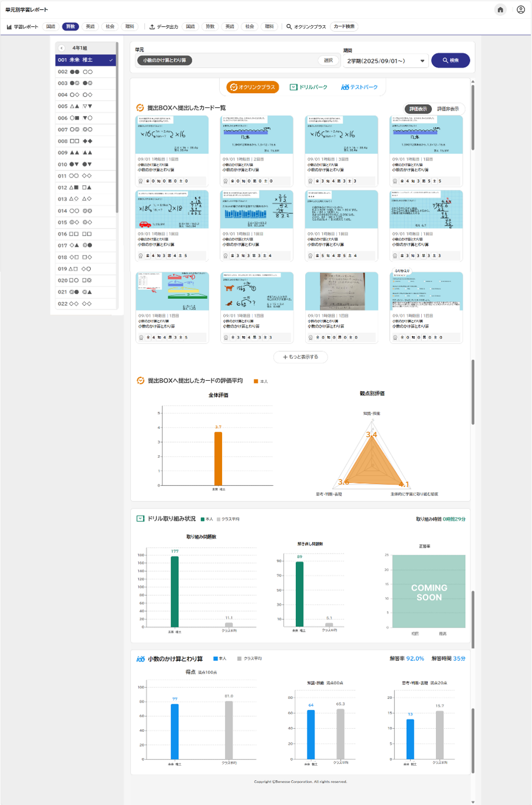Image resolution: width=532 pixels, height=805 pixels.
Task: Select the 評価表示 toggle option
Action: coord(418,109)
